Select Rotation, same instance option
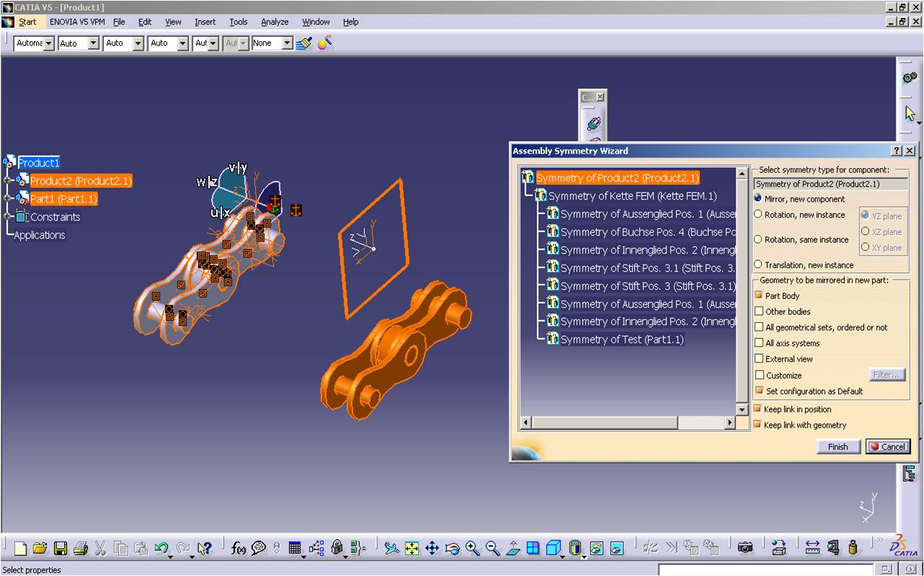The width and height of the screenshot is (924, 576). pos(758,239)
